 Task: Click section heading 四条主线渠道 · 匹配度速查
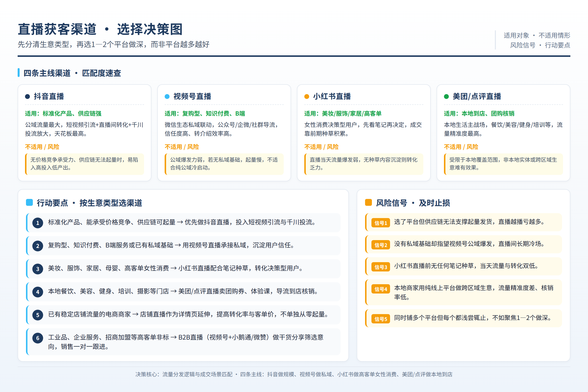[x=72, y=73]
